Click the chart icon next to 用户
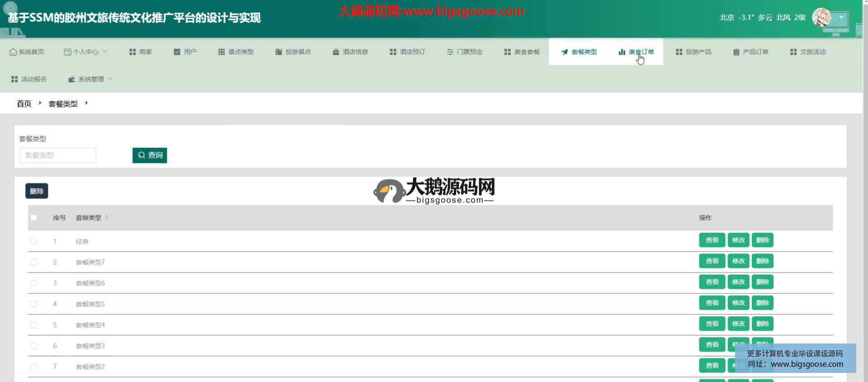 tap(177, 52)
